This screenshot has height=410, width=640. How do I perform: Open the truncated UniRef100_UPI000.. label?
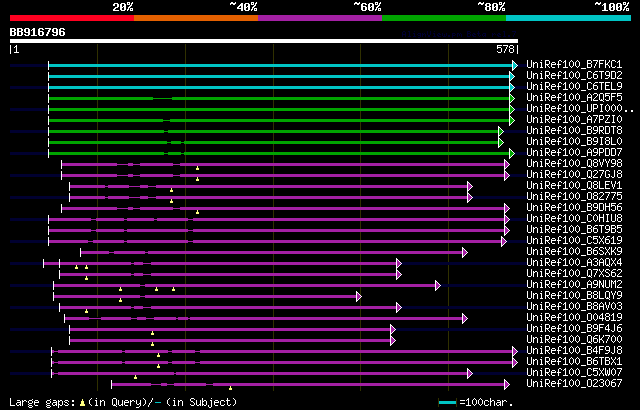click(580, 109)
